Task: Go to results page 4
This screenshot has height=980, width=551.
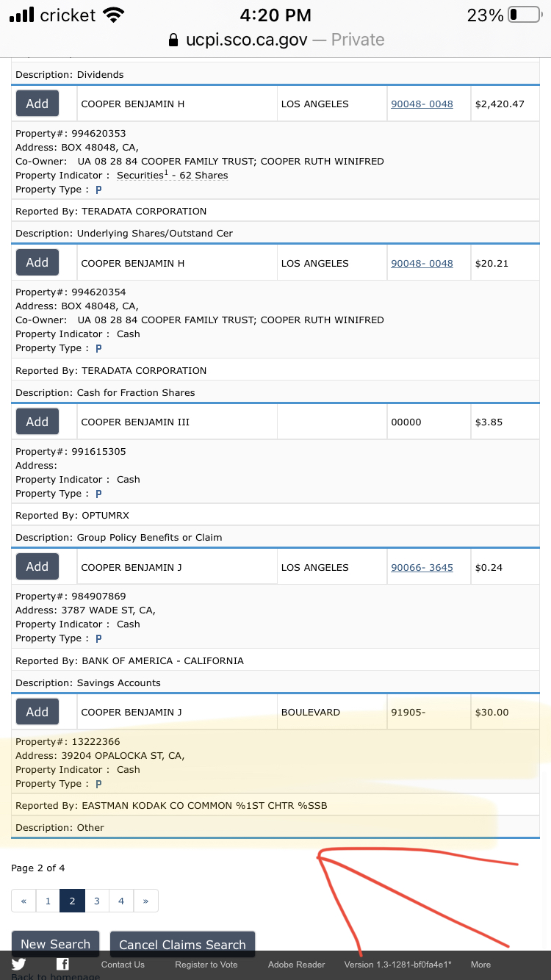Action: click(121, 901)
